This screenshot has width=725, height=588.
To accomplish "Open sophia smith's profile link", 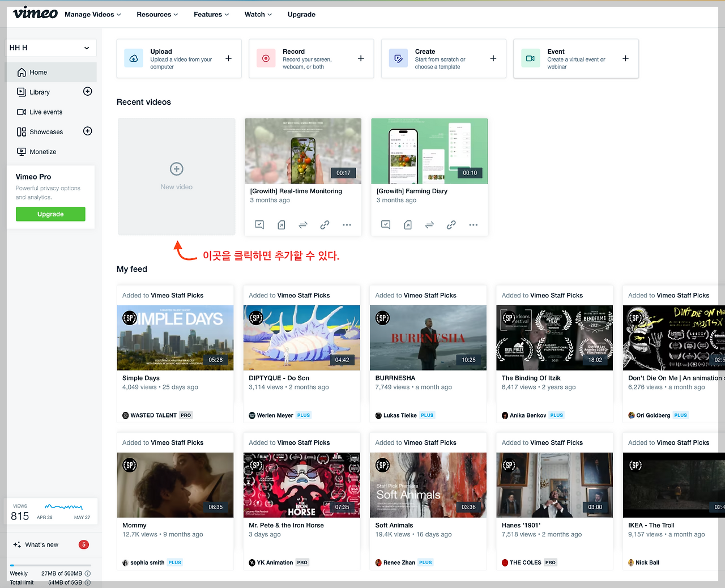I will pos(147,563).
